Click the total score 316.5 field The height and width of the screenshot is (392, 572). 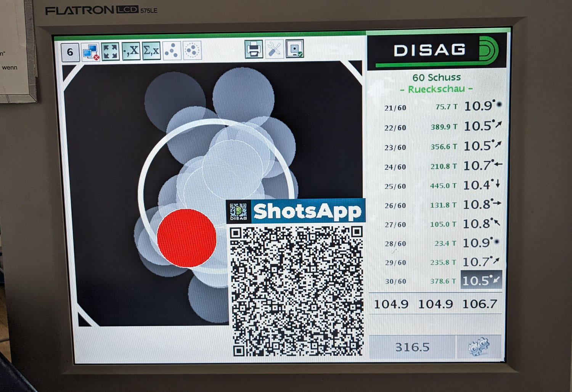pyautogui.click(x=412, y=347)
